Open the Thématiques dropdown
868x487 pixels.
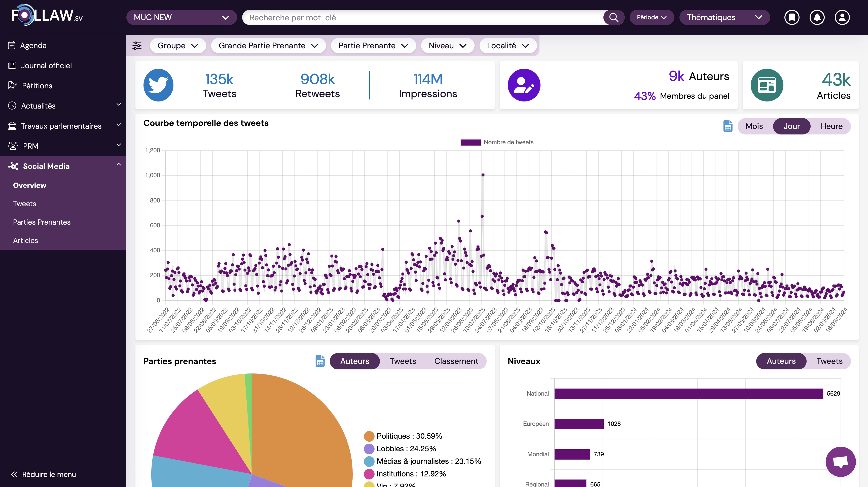pyautogui.click(x=725, y=18)
